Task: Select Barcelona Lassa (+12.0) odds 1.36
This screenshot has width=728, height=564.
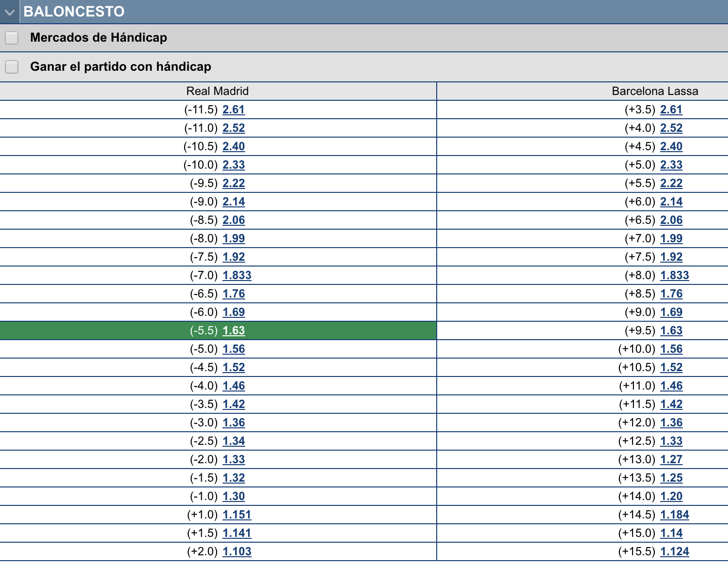Action: 671,423
